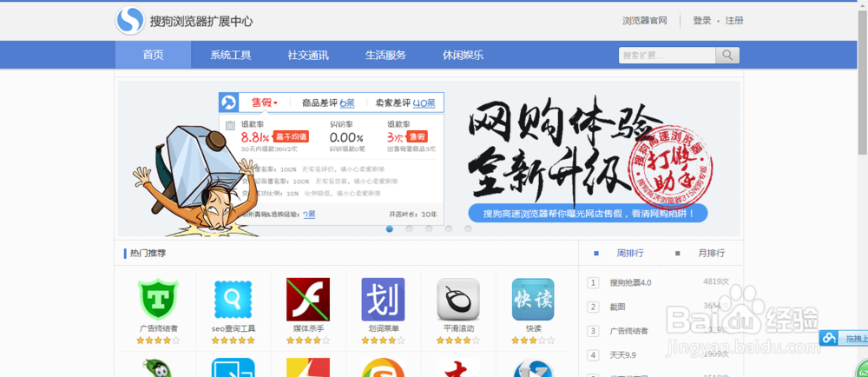
Task: Open 天天9.9 in the ranking list
Action: 621,355
